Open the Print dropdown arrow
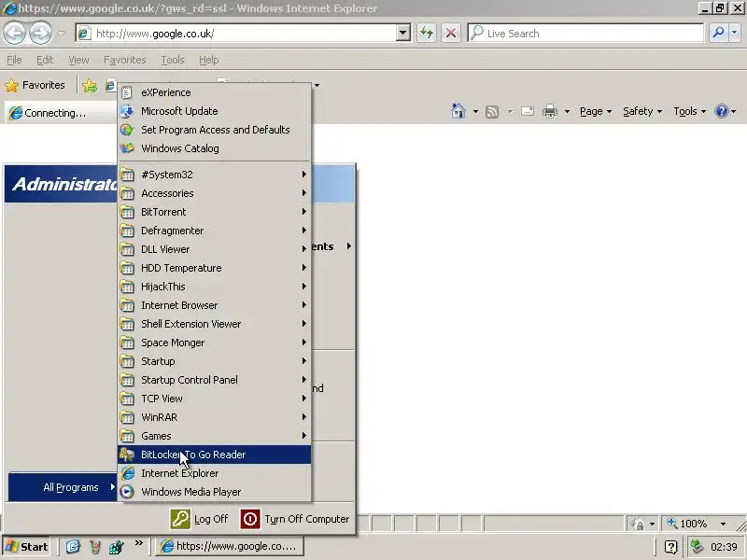The image size is (747, 560). pyautogui.click(x=567, y=111)
